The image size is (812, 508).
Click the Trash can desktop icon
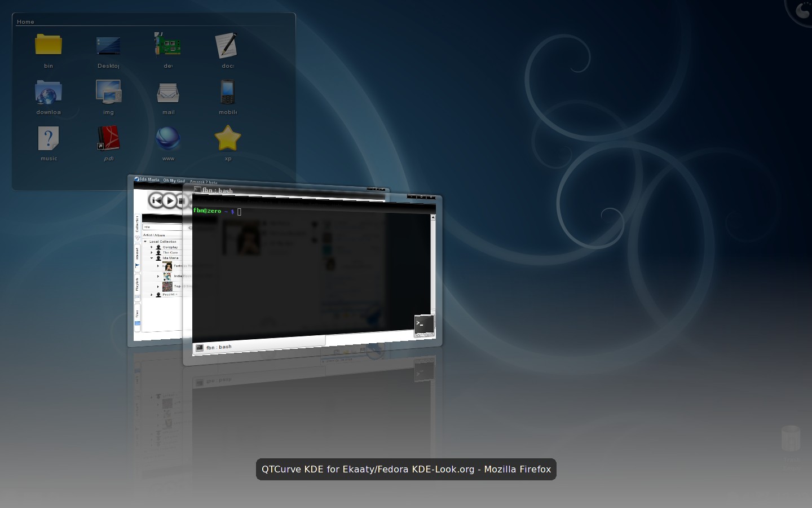pyautogui.click(x=791, y=439)
